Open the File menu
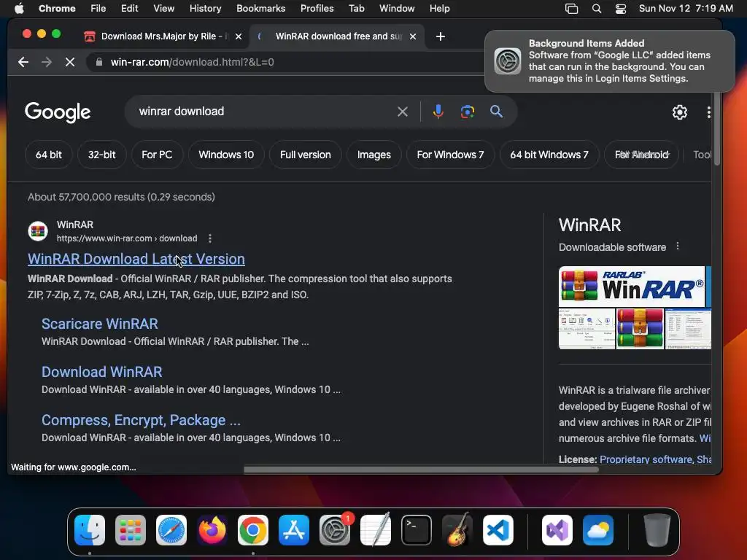747x560 pixels. (x=98, y=8)
